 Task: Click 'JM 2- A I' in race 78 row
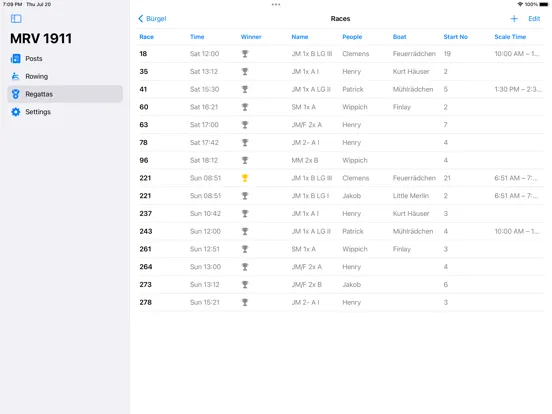coord(305,143)
